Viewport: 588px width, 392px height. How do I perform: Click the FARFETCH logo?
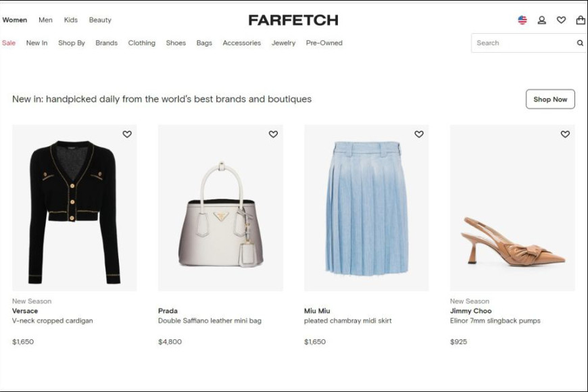[293, 20]
